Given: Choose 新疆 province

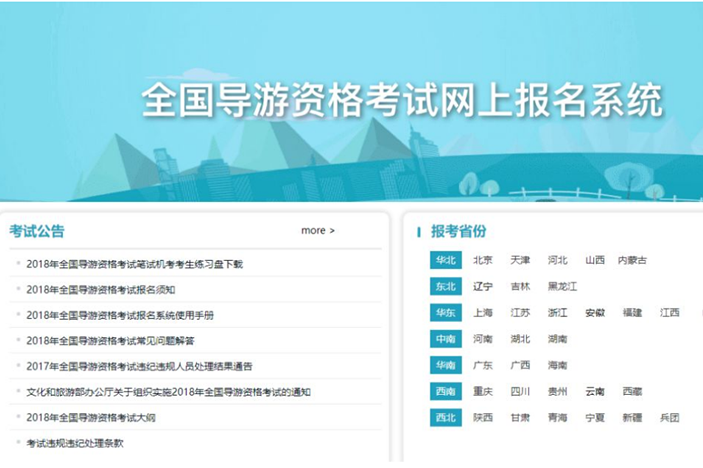Looking at the screenshot, I should [x=632, y=417].
